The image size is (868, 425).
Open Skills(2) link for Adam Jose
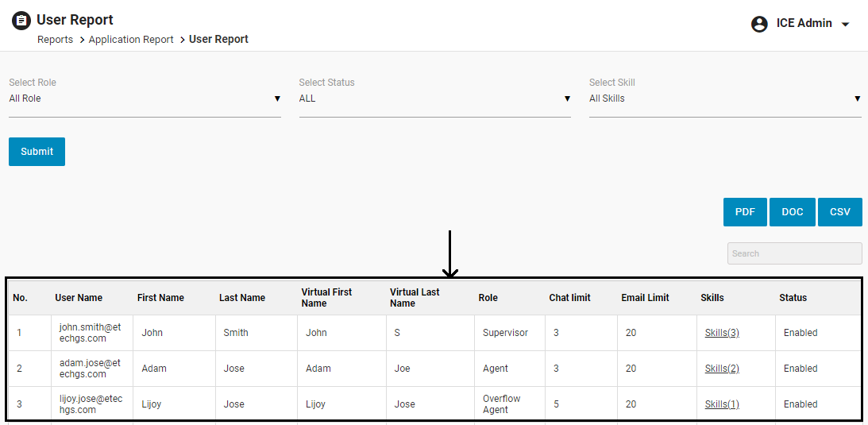pyautogui.click(x=722, y=369)
